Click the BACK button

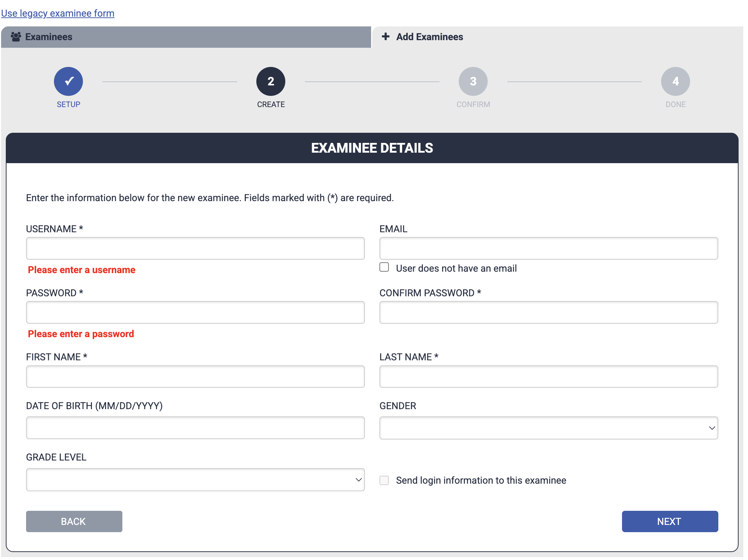tap(73, 521)
